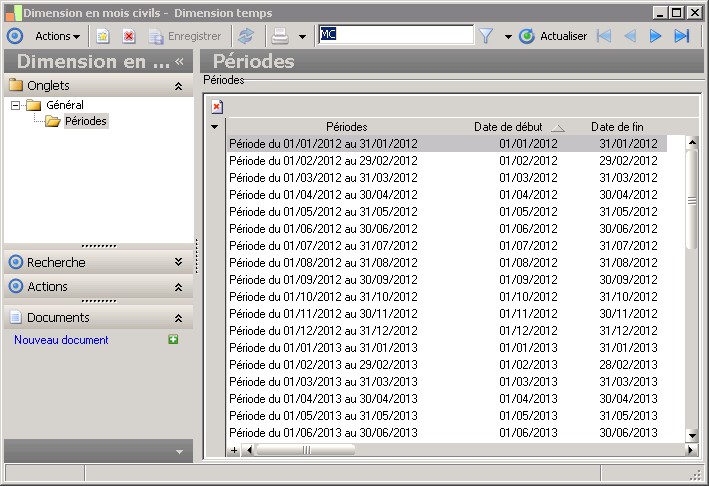This screenshot has height=486, width=709.
Task: Go to next record arrow
Action: (655, 36)
